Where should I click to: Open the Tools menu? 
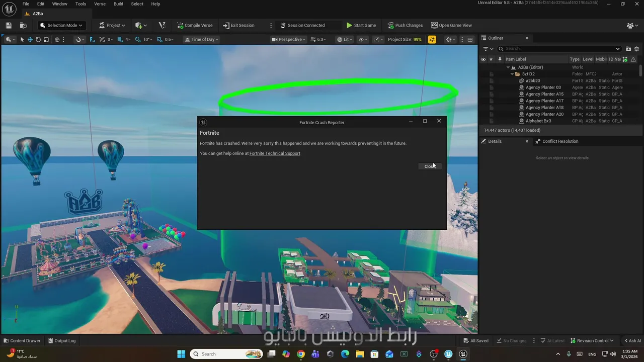80,4
